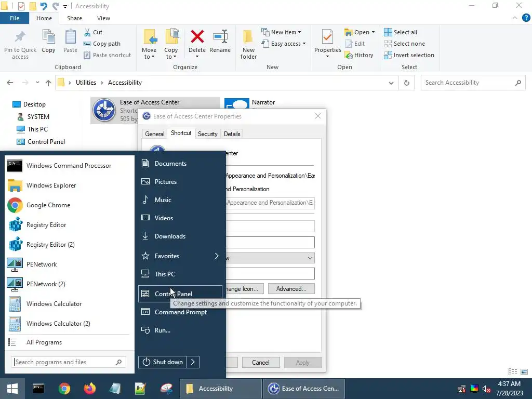This screenshot has width=532, height=399.
Task: Select This PC in the navigation pane
Action: (37, 129)
